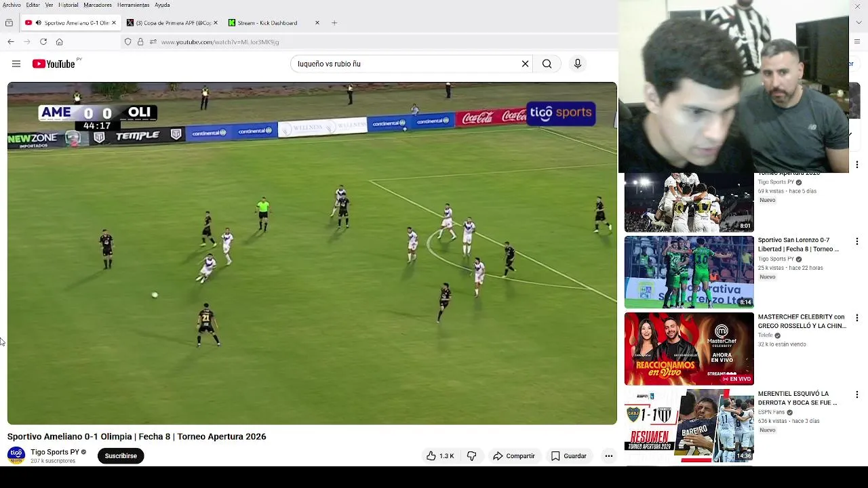Open the site permissions icon in address bar

click(x=153, y=42)
